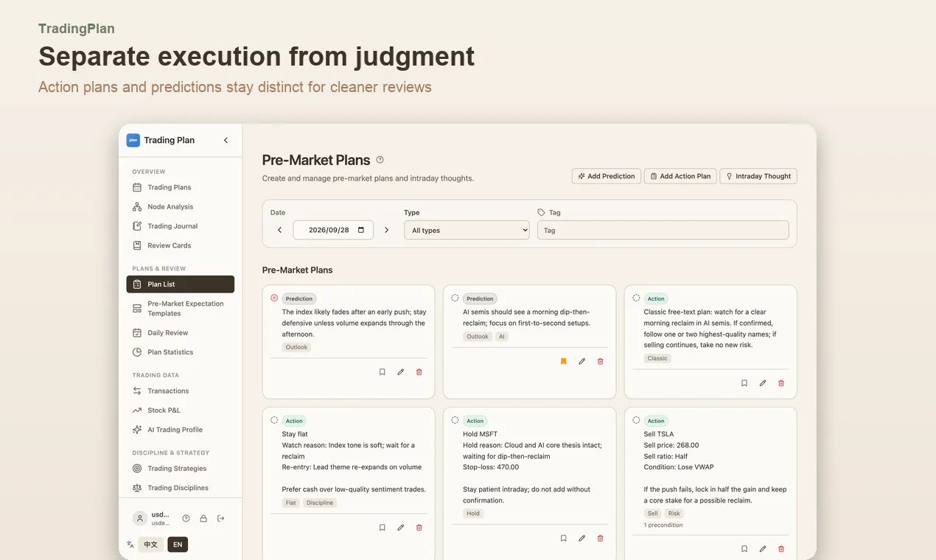Edit the AI semis prediction card
The image size is (936, 560).
click(x=581, y=361)
